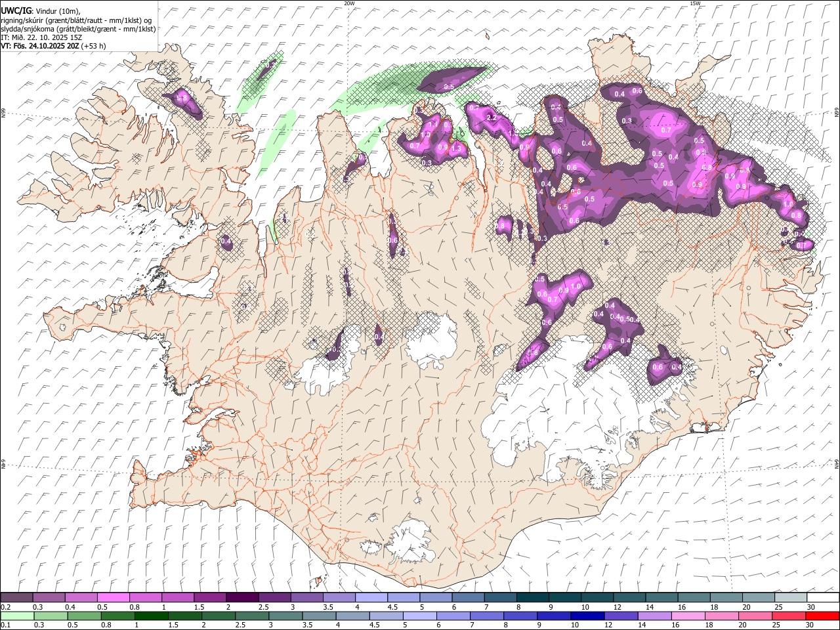Click the snow scale swatch between 0.5 and 0.8
Image resolution: width=840 pixels, height=630 pixels.
point(113,598)
